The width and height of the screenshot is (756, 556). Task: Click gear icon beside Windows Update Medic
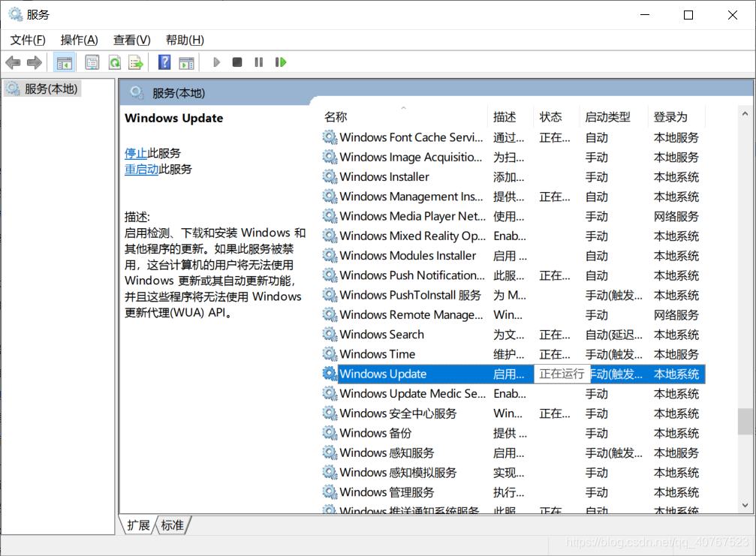[x=330, y=394]
